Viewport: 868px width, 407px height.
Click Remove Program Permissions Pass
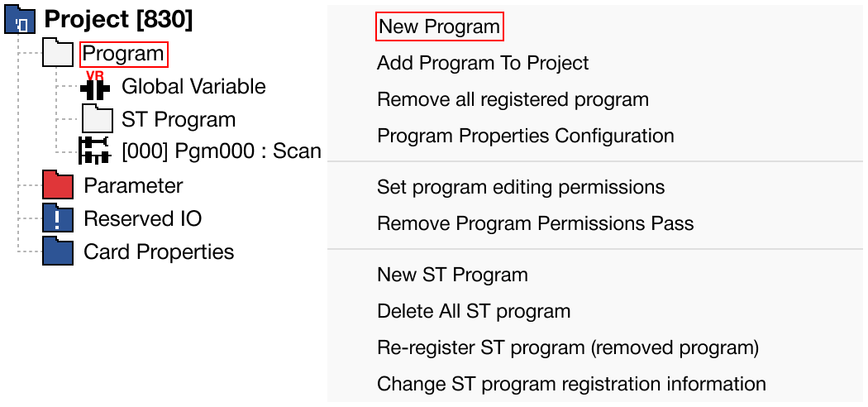[535, 223]
